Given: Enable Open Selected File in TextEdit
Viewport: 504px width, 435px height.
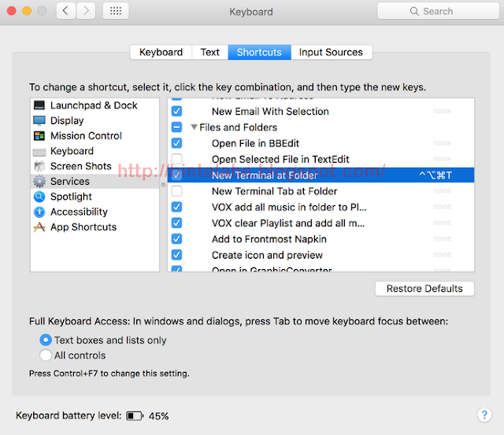Looking at the screenshot, I should tap(176, 159).
